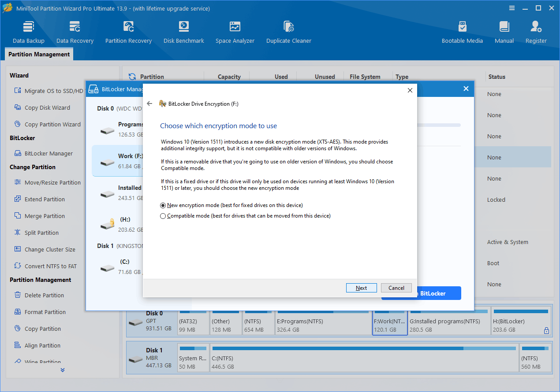The width and height of the screenshot is (560, 392).
Task: Select New encryption mode option
Action: pos(231,205)
